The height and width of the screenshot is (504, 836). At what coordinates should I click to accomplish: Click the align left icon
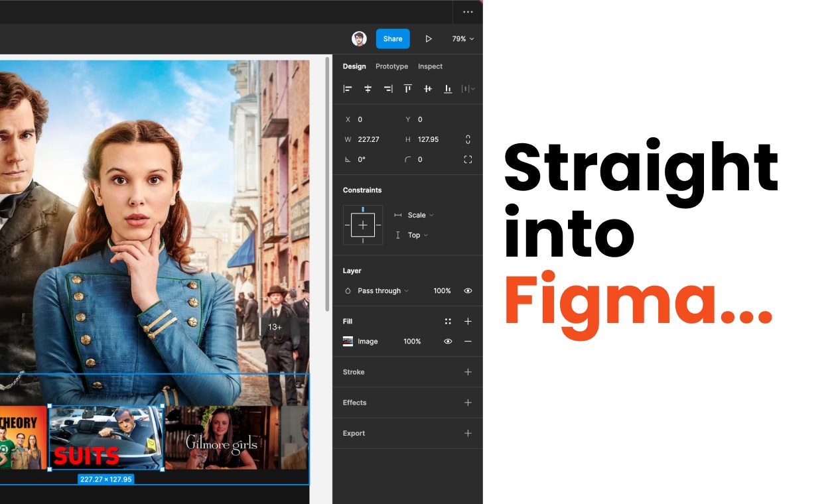tap(347, 88)
